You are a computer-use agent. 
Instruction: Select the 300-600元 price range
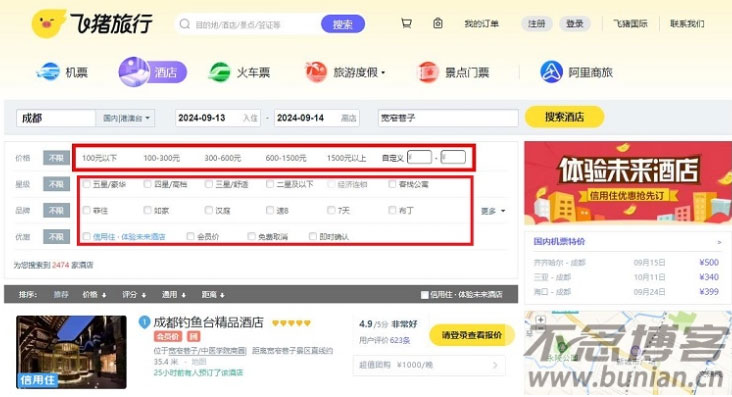pos(223,158)
